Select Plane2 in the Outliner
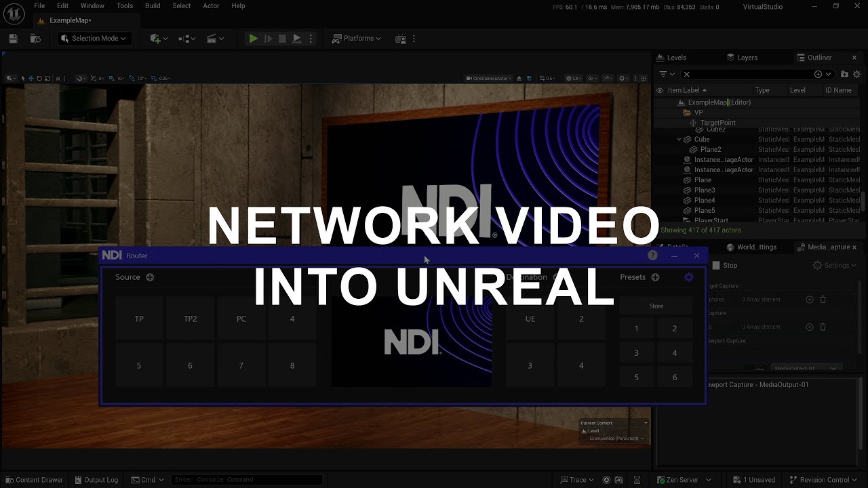Viewport: 868px width, 488px height. coord(711,150)
